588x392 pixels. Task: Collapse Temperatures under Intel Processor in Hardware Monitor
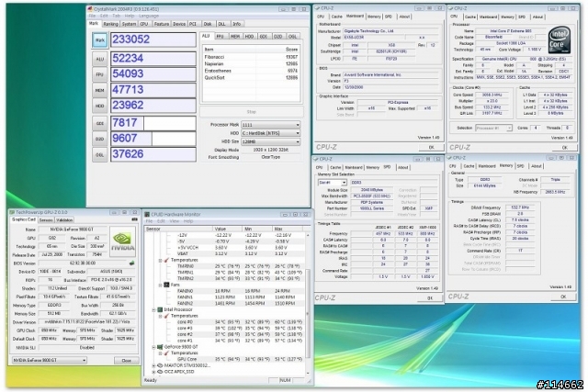pyautogui.click(x=161, y=317)
